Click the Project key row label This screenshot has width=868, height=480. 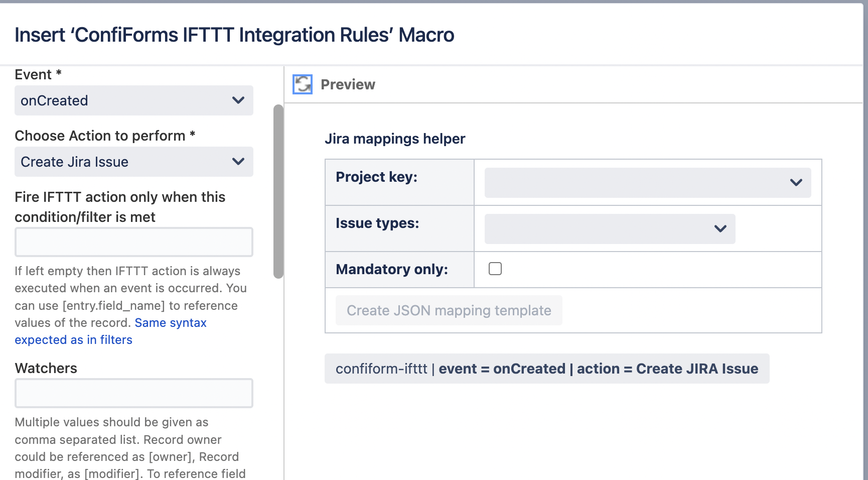(x=376, y=177)
